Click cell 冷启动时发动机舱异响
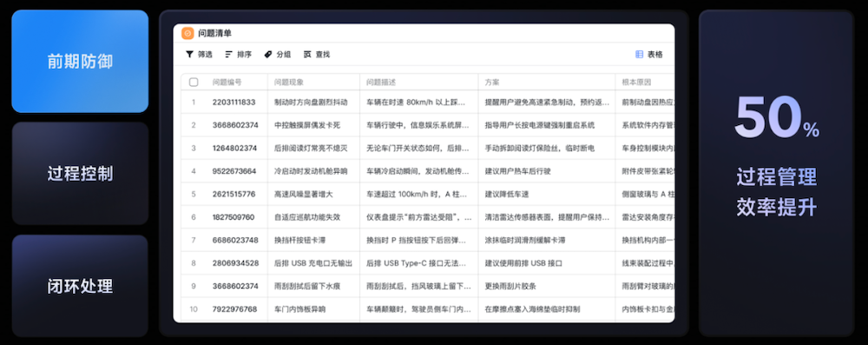Viewport: 868px width, 345px height. click(311, 171)
